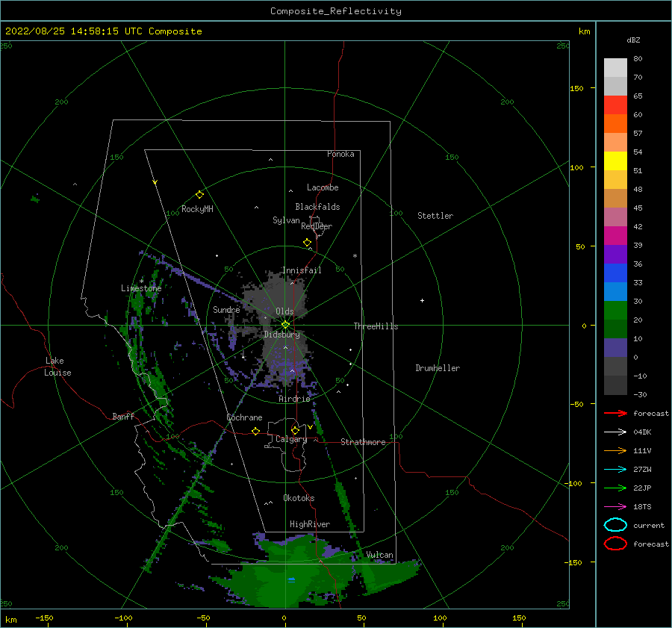Click the cyan current ellipse icon
Viewport: 672px width, 628px height.
point(615,525)
